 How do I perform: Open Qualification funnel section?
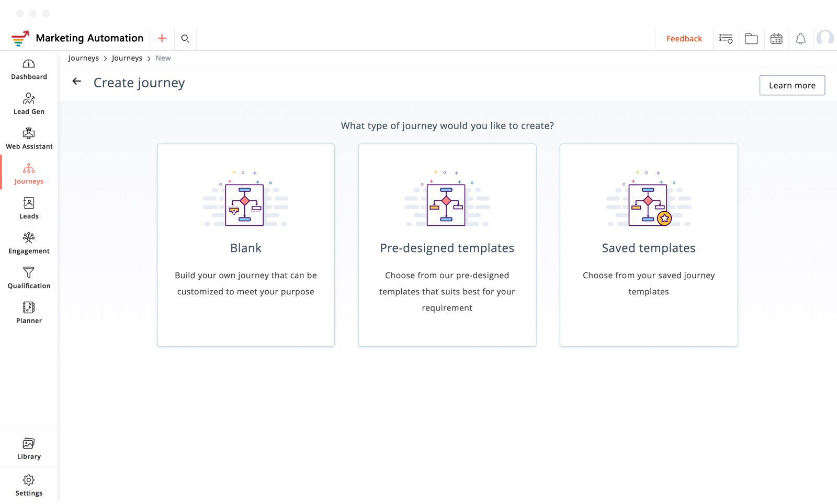tap(29, 278)
